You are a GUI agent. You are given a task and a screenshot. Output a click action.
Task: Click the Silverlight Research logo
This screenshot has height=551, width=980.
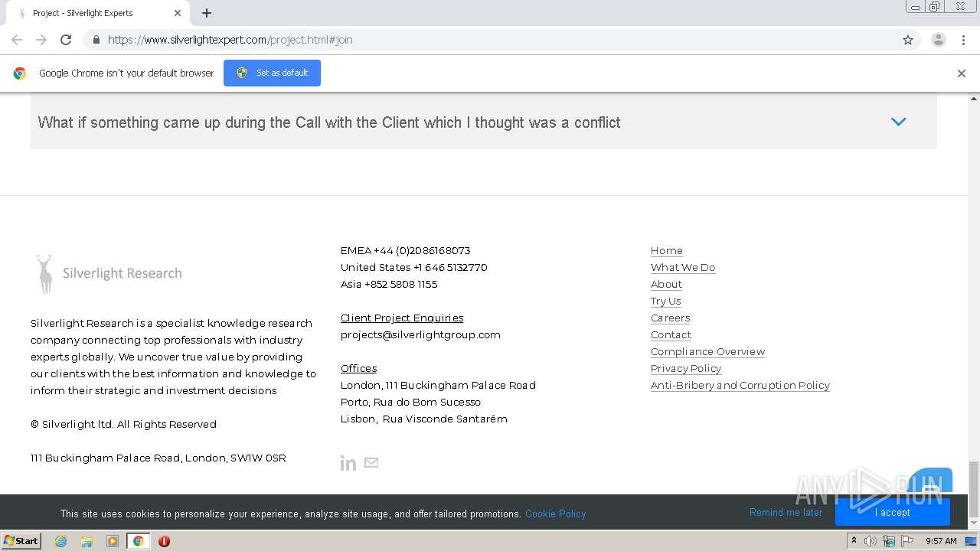(109, 273)
